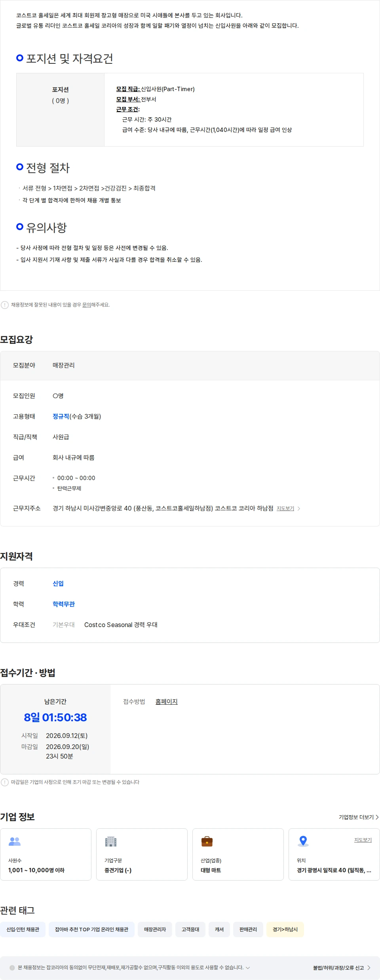Click the company type building icon
Screen dimensions: 380x980
pos(111,841)
